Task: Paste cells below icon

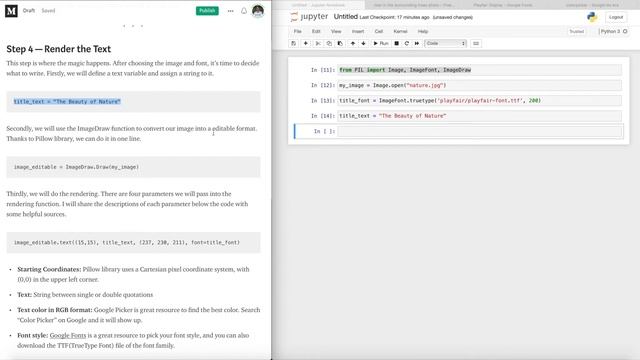Action: pyautogui.click(x=340, y=43)
